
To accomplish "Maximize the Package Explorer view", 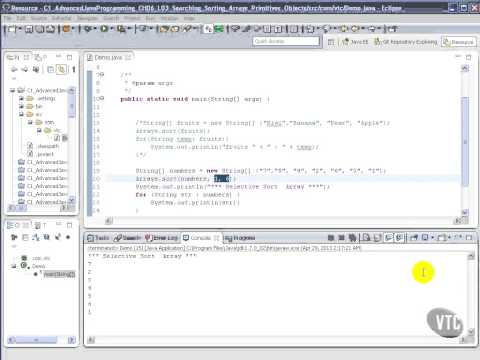I will click(69, 57).
